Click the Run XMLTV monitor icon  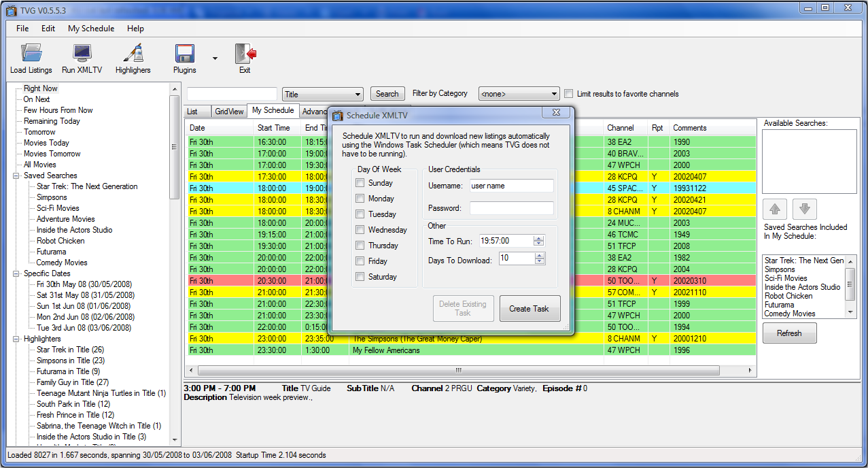pyautogui.click(x=82, y=54)
